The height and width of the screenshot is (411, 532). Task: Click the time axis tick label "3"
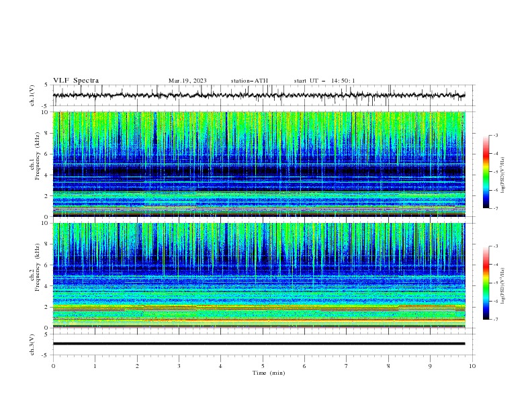click(x=179, y=366)
